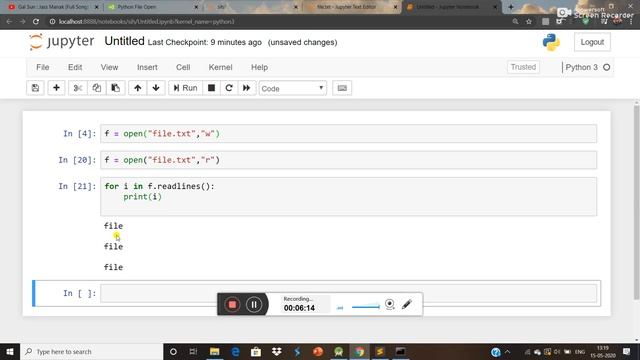Viewport: 640px width, 360px height.
Task: Click the Logout button
Action: tap(592, 42)
